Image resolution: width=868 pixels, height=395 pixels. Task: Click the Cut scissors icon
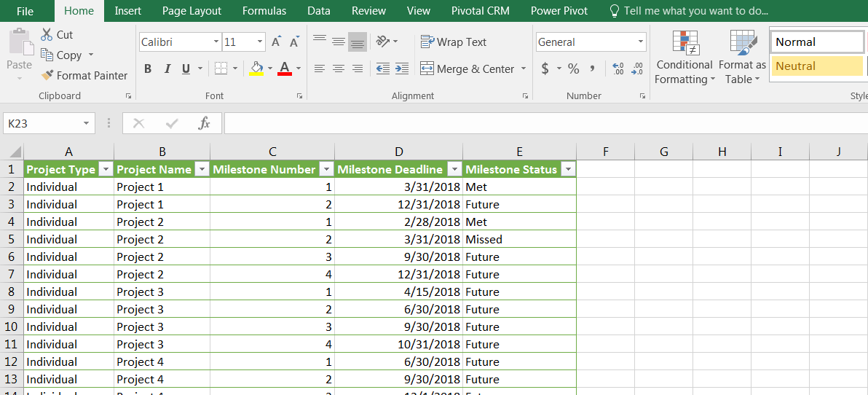(x=47, y=34)
